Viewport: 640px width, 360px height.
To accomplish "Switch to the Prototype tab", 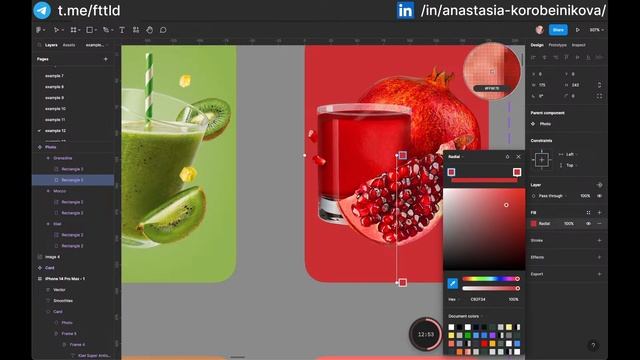I will pyautogui.click(x=557, y=45).
